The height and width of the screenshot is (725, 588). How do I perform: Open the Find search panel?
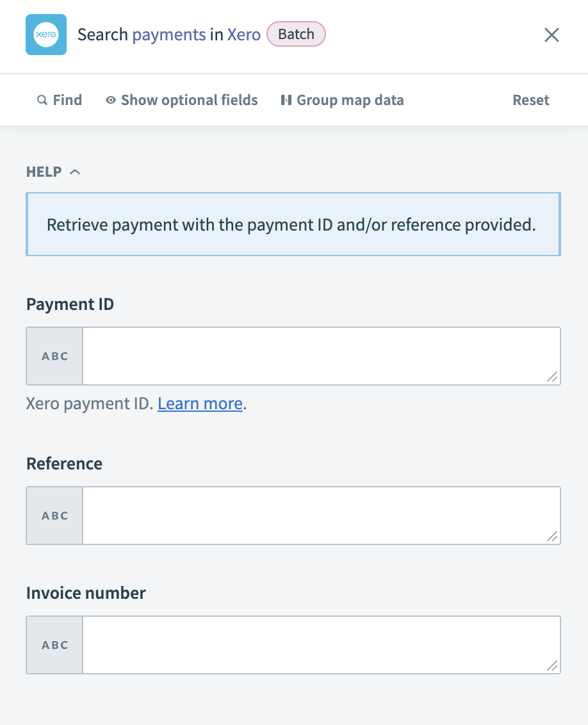(60, 100)
